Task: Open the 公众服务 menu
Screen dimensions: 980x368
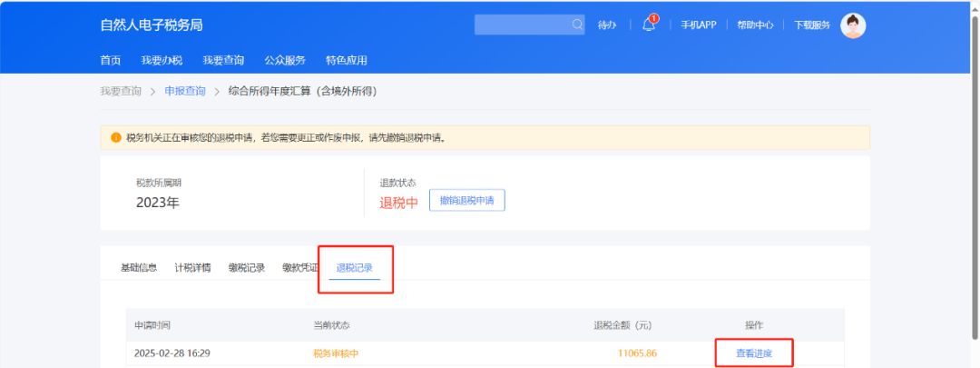Action: (285, 61)
